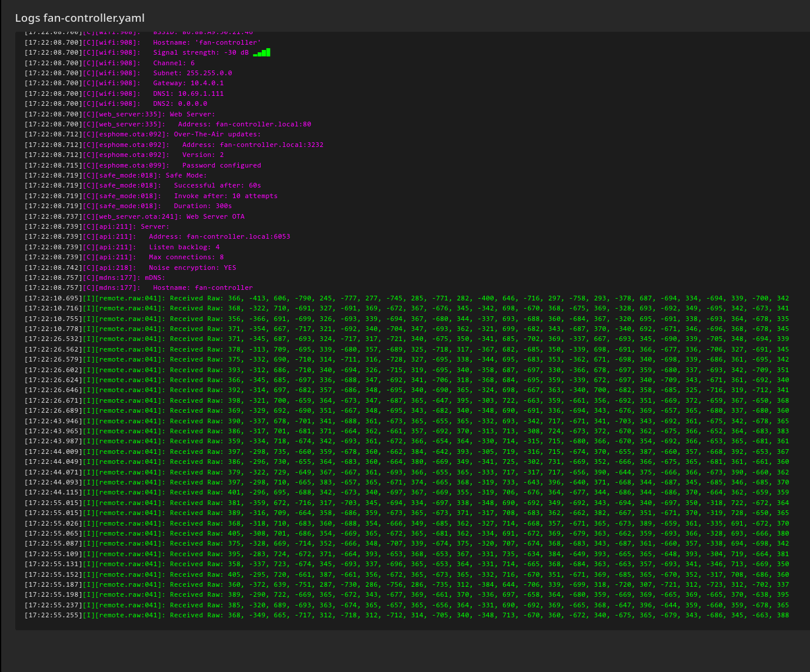Click the Received Raw entry at 17:22:43.946

[407, 421]
